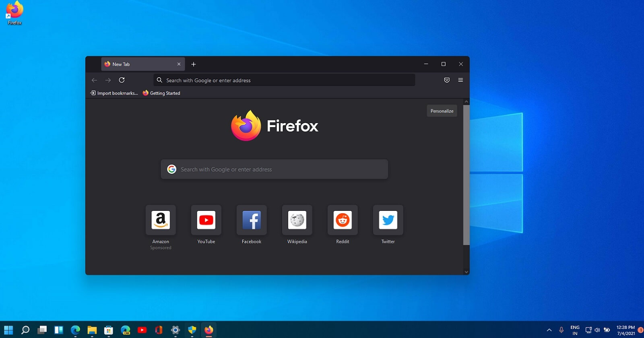
Task: Click the Personalize button
Action: tap(442, 111)
